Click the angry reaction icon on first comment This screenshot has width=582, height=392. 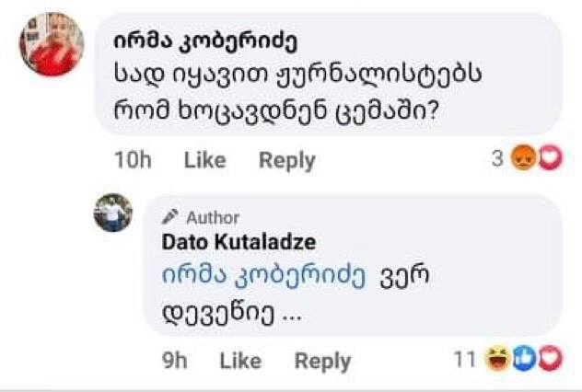[522, 158]
